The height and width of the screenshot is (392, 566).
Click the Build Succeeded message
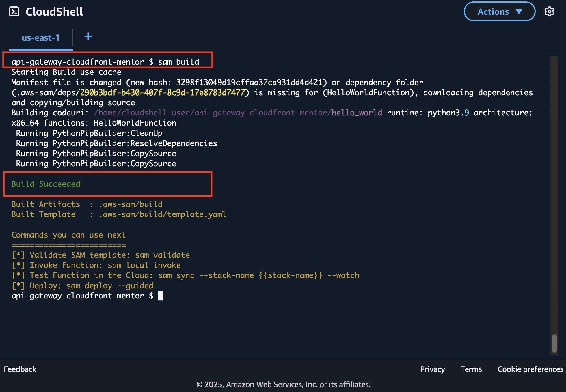pyautogui.click(x=46, y=184)
